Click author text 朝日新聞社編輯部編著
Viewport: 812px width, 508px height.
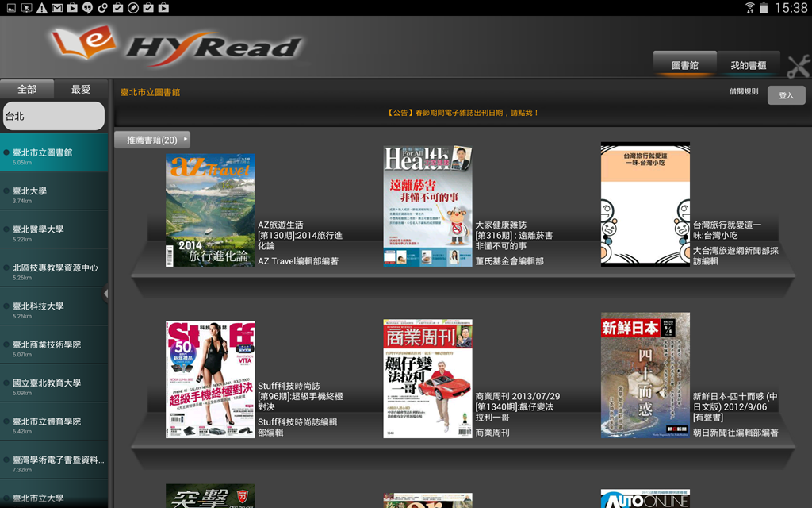tap(736, 433)
